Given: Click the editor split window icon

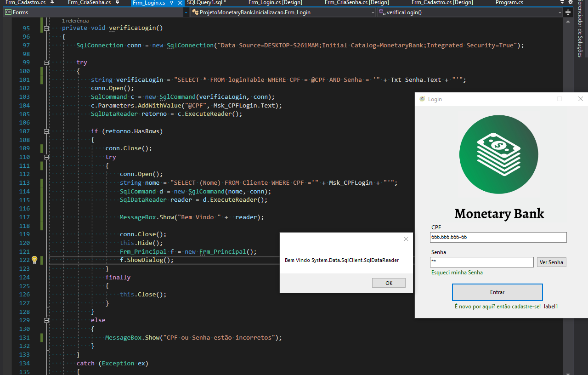Looking at the screenshot, I should tap(568, 12).
